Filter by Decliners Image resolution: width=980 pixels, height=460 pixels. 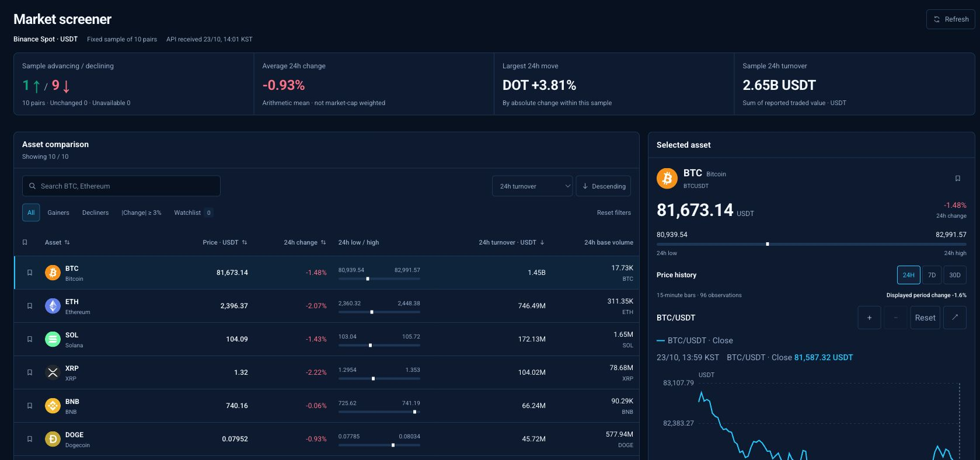pos(95,212)
